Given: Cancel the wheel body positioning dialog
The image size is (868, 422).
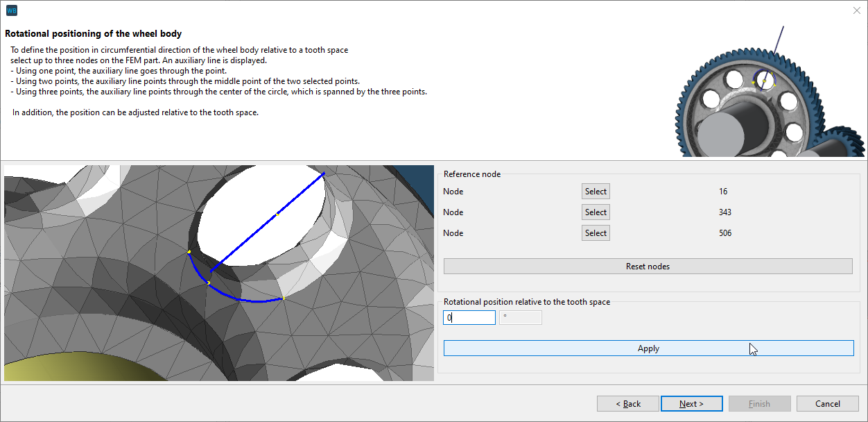Looking at the screenshot, I should tap(827, 403).
